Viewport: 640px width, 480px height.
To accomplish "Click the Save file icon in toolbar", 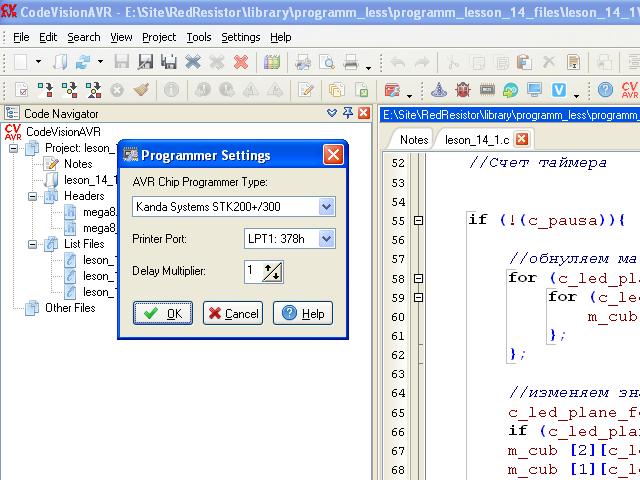I will point(122,62).
